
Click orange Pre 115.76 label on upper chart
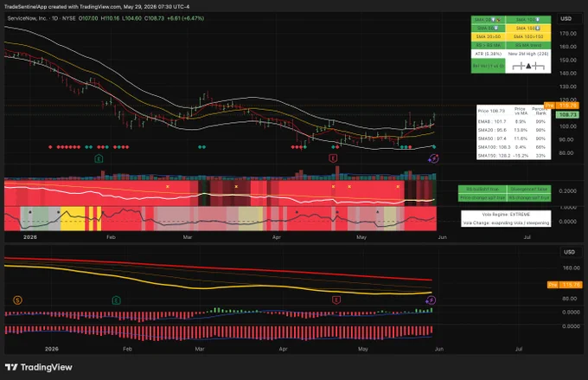point(561,106)
